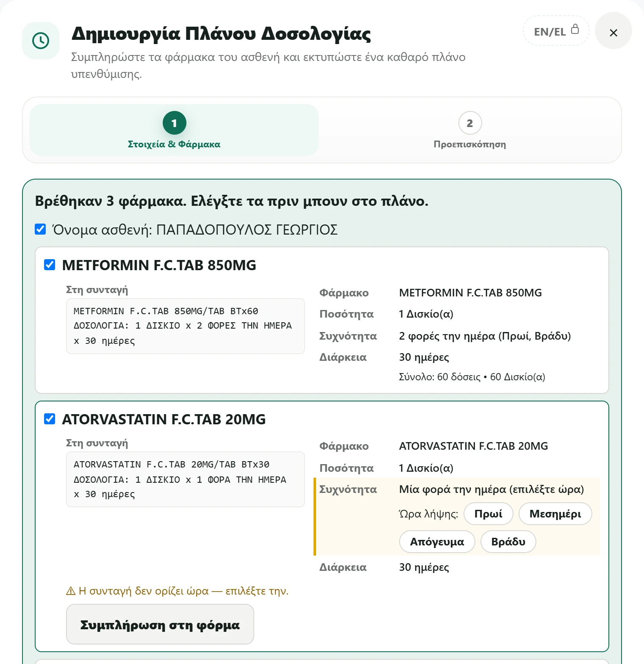Image resolution: width=644 pixels, height=664 pixels.
Task: Click the heading 'Βρέθηκαν 3 φάρμακα'
Action: 232,201
